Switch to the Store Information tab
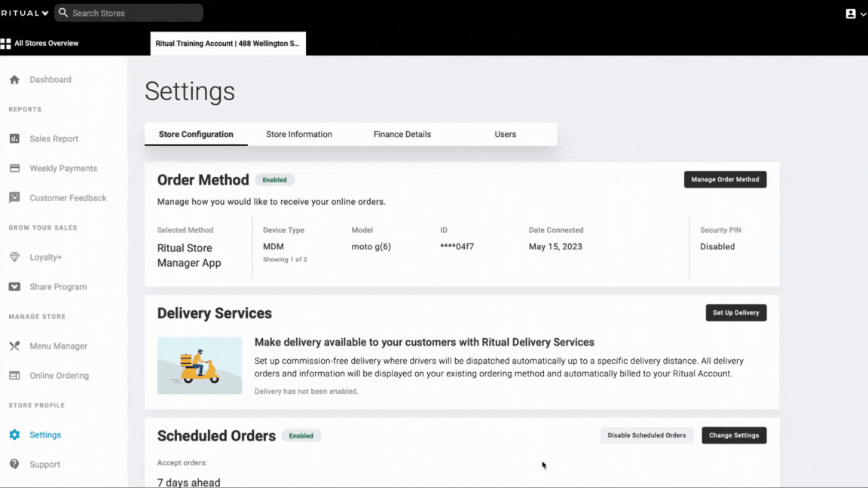The image size is (868, 488). [x=299, y=135]
